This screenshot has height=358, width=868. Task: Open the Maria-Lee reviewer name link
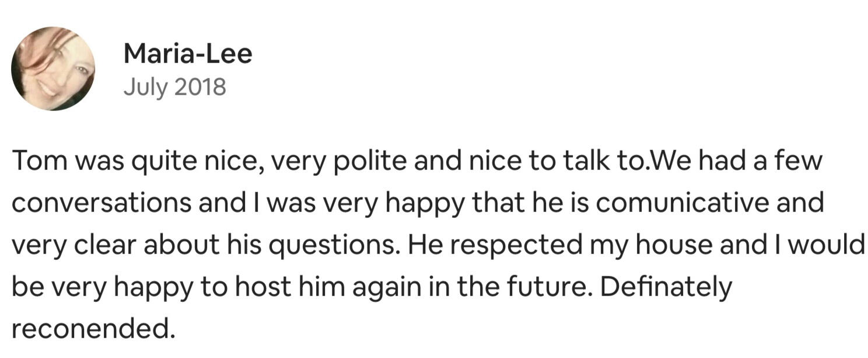click(188, 54)
